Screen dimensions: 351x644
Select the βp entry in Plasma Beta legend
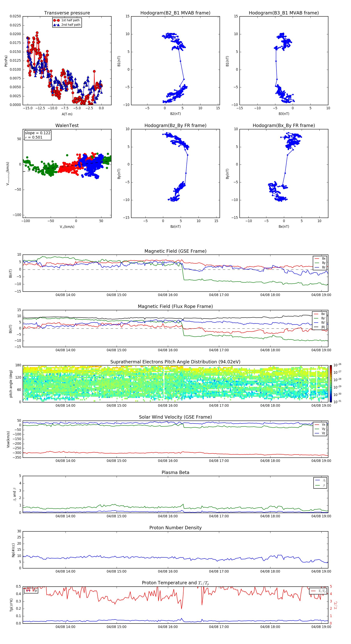320,480
